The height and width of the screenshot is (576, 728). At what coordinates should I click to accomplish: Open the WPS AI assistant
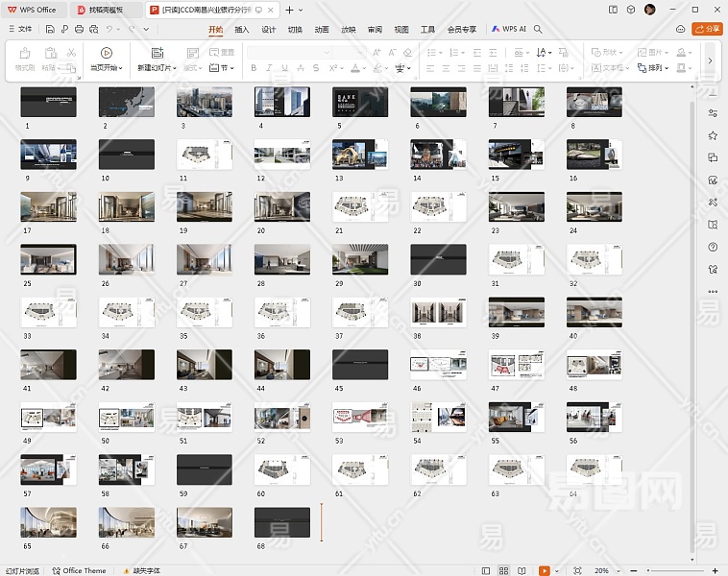pos(509,29)
